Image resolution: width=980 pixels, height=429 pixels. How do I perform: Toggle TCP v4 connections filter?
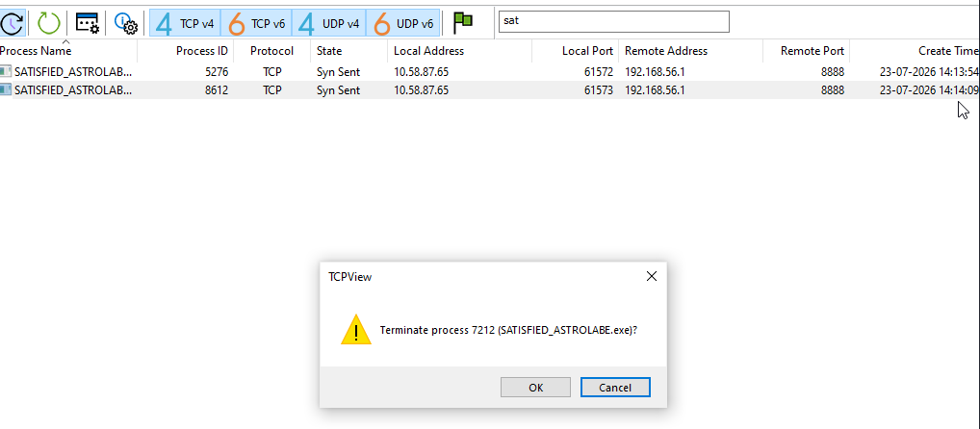185,23
